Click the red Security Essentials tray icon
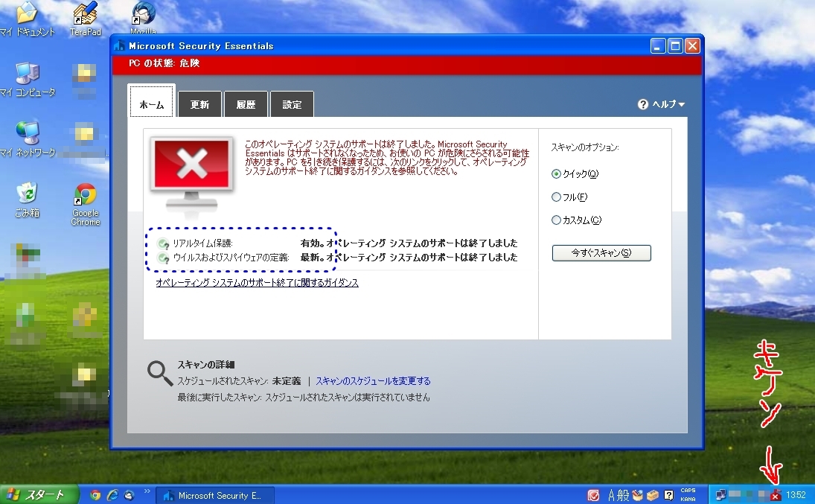 tap(776, 495)
